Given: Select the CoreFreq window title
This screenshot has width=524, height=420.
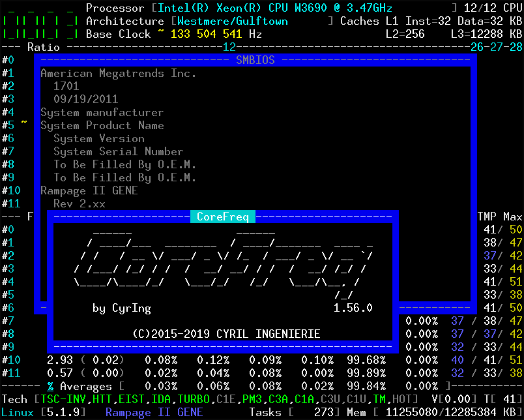Looking at the screenshot, I should 224,216.
